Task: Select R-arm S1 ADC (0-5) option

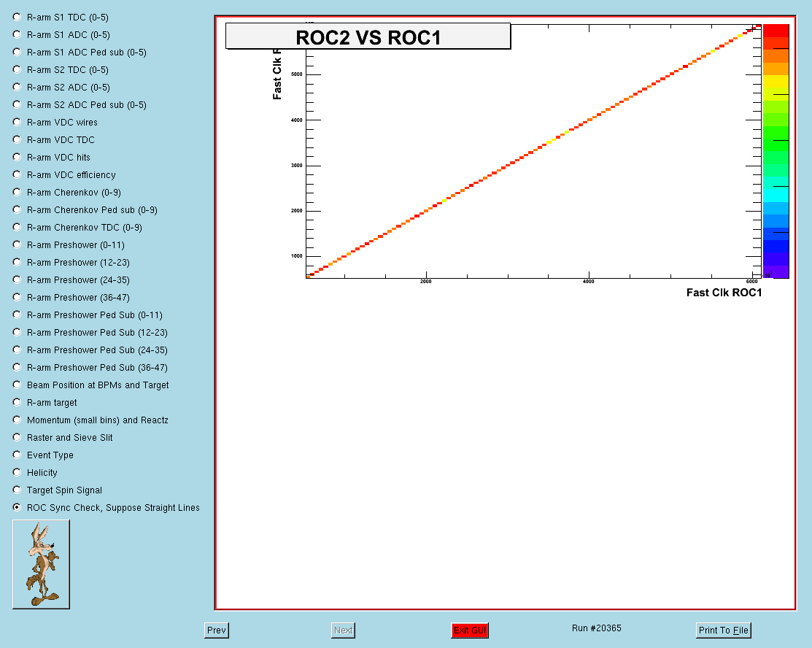Action: pyautogui.click(x=17, y=35)
